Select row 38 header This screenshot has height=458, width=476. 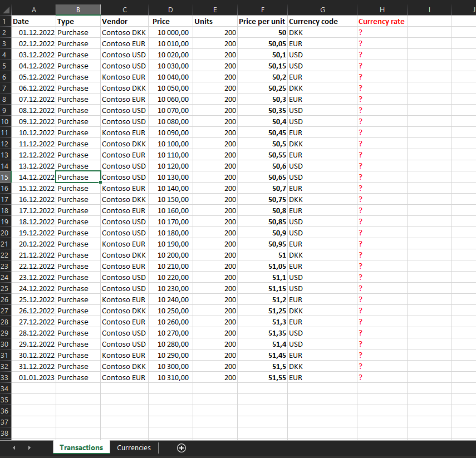point(6,433)
